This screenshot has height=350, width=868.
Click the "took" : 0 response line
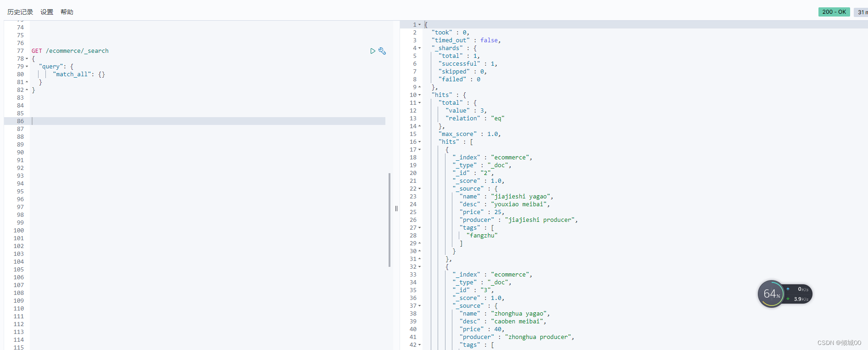click(451, 33)
